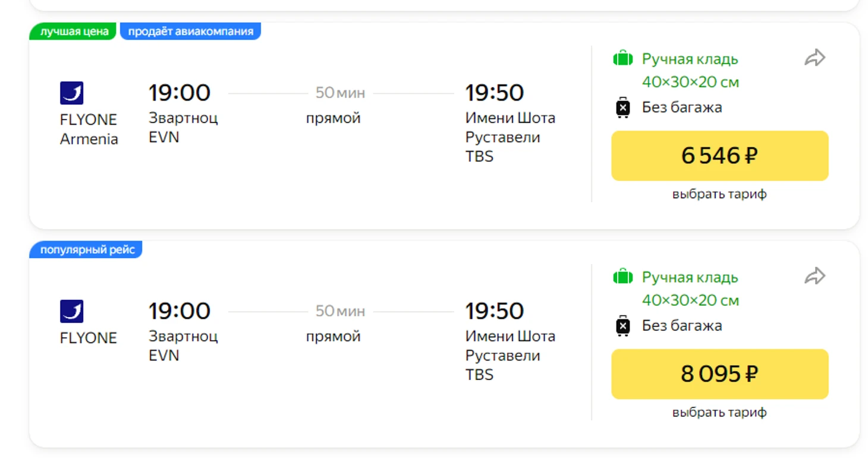Screen dimensions: 868x458
Task: Select the 6 546 ₽ price button
Action: [x=719, y=156]
